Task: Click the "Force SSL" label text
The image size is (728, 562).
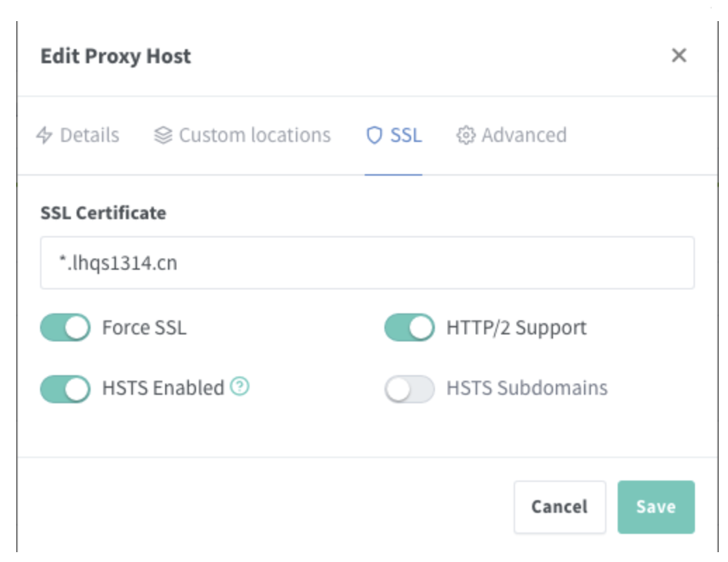Action: pos(144,328)
